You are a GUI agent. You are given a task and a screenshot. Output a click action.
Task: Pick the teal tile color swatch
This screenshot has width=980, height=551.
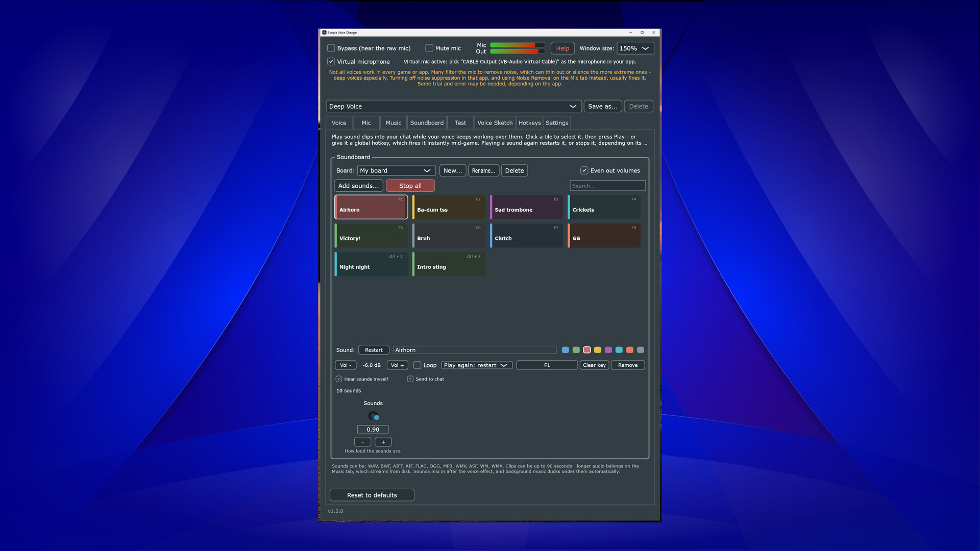tap(619, 350)
